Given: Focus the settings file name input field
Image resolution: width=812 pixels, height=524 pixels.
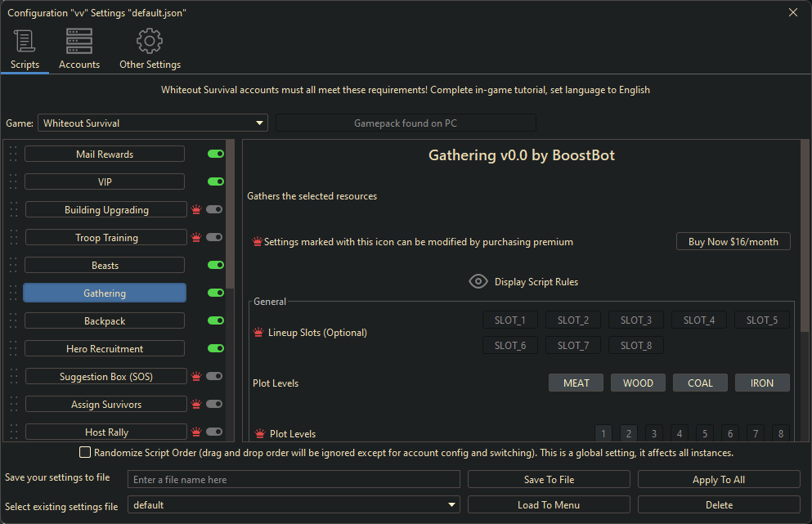Looking at the screenshot, I should pyautogui.click(x=294, y=480).
